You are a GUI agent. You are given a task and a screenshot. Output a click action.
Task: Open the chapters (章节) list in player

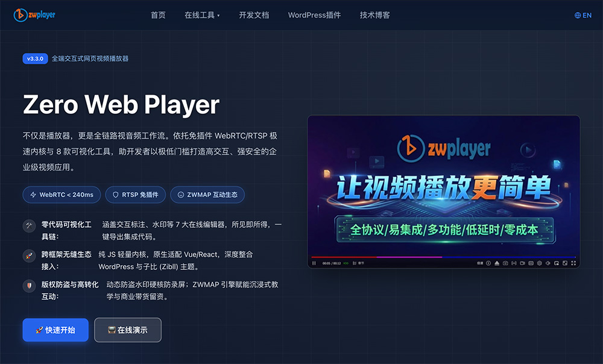[358, 263]
